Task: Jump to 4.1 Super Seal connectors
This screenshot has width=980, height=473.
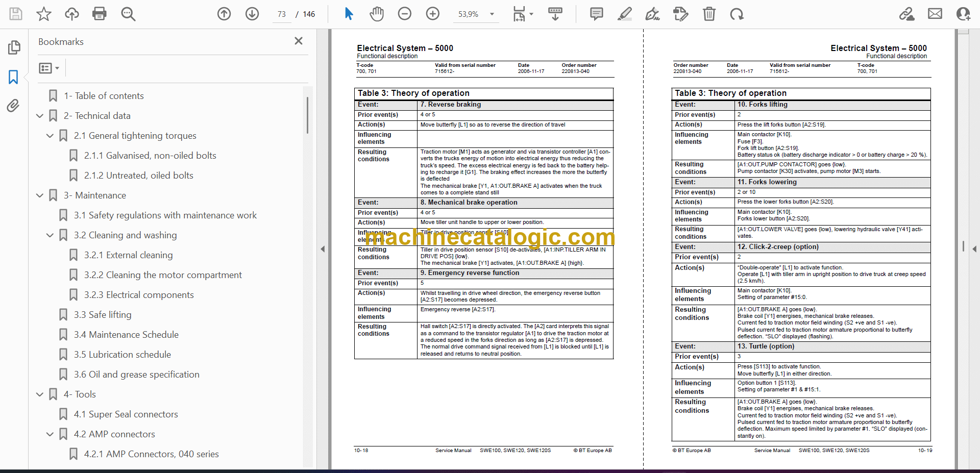Action: click(x=126, y=414)
